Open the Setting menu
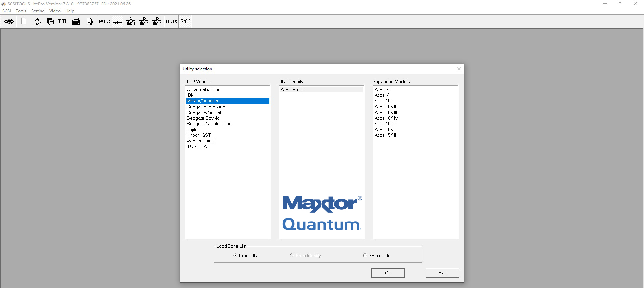Viewport: 644px width, 288px height. pyautogui.click(x=38, y=11)
